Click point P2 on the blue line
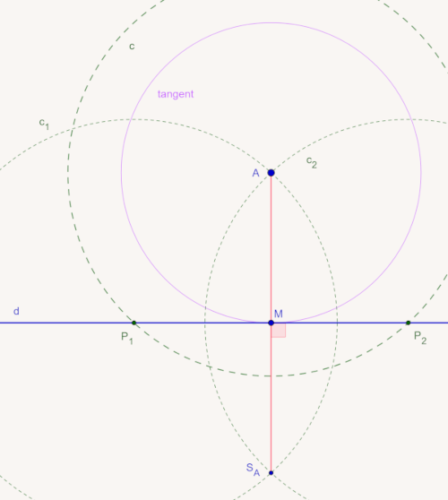 pyautogui.click(x=409, y=323)
